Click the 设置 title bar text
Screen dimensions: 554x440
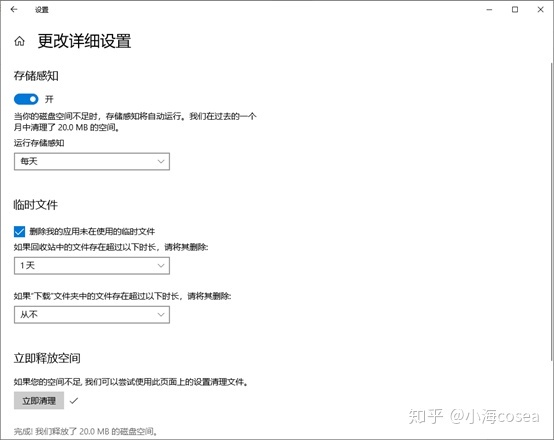click(42, 10)
